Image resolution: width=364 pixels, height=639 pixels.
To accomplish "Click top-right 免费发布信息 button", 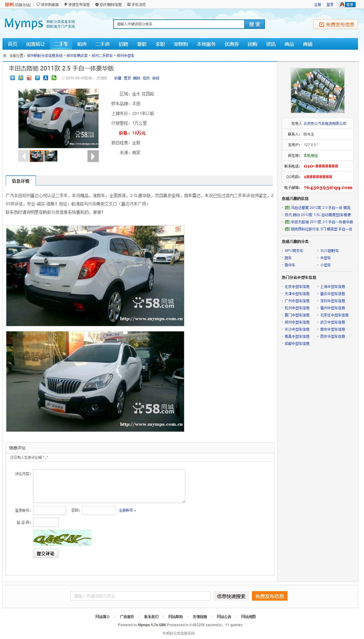I will 335,24.
